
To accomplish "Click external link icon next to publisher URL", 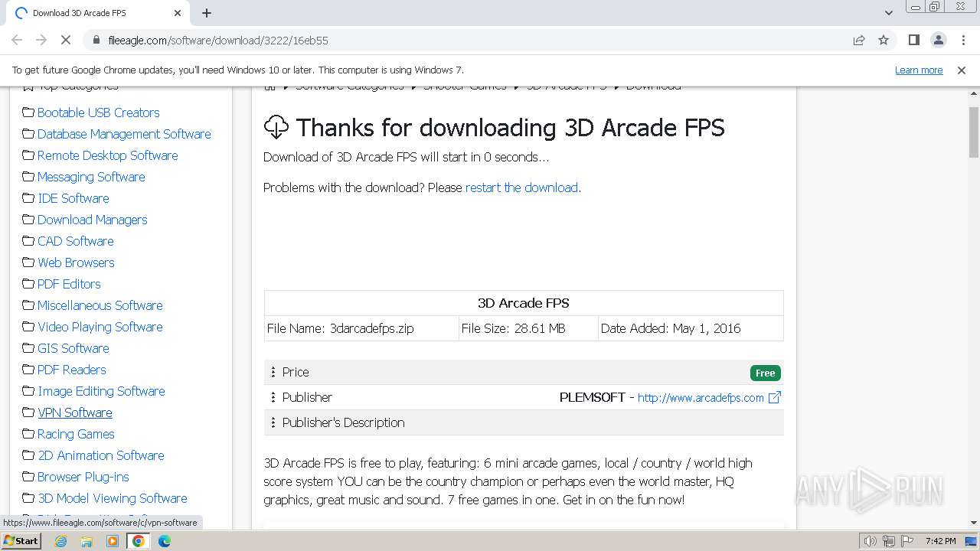I will [x=775, y=397].
